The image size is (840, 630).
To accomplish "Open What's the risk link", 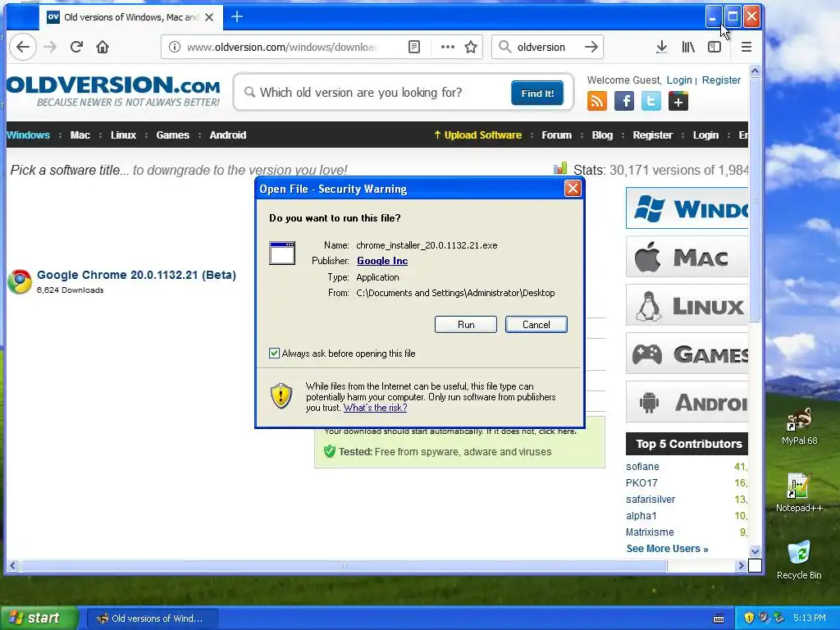I will point(375,408).
